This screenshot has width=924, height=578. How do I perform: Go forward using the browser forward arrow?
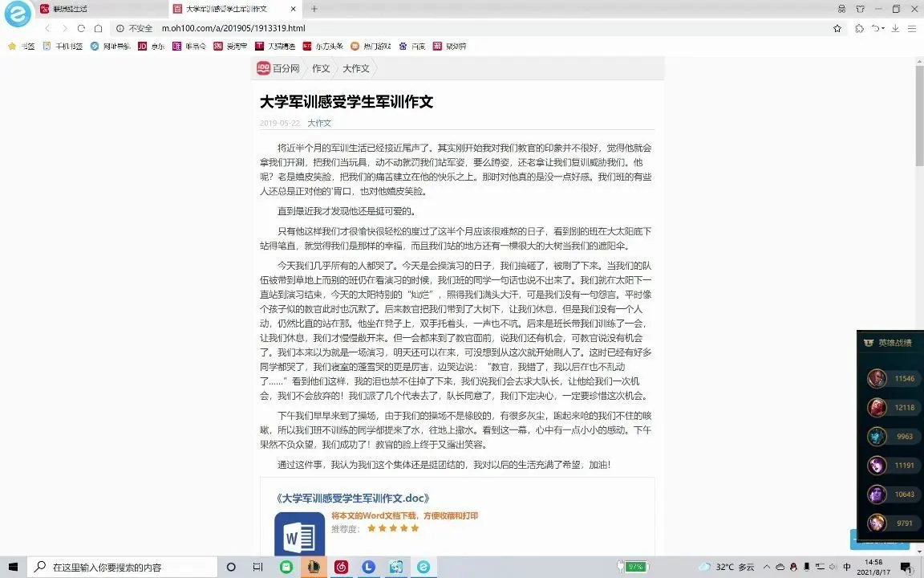64,28
